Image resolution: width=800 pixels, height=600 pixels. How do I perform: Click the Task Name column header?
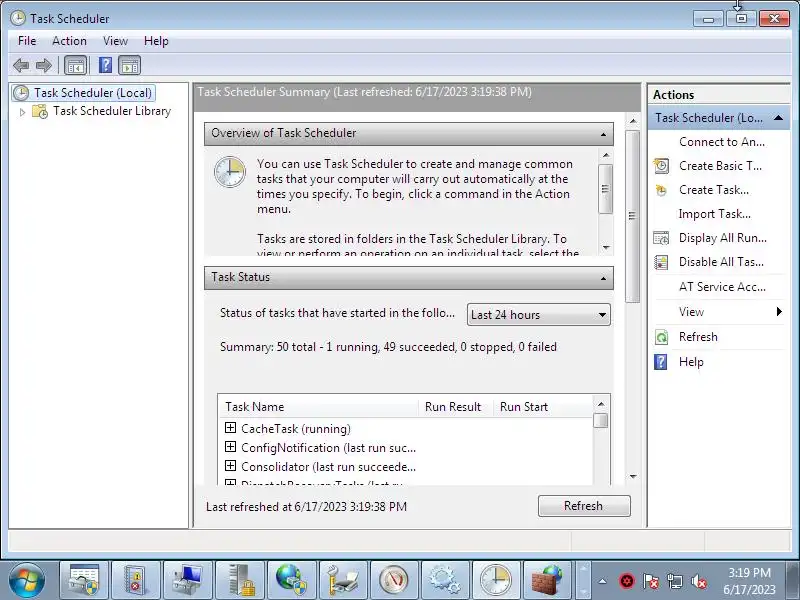[x=318, y=407]
